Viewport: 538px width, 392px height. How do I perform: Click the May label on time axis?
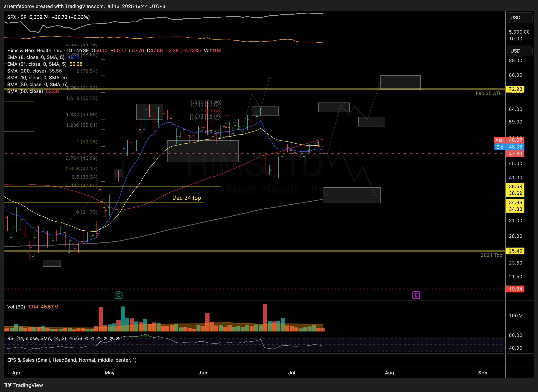(110, 373)
